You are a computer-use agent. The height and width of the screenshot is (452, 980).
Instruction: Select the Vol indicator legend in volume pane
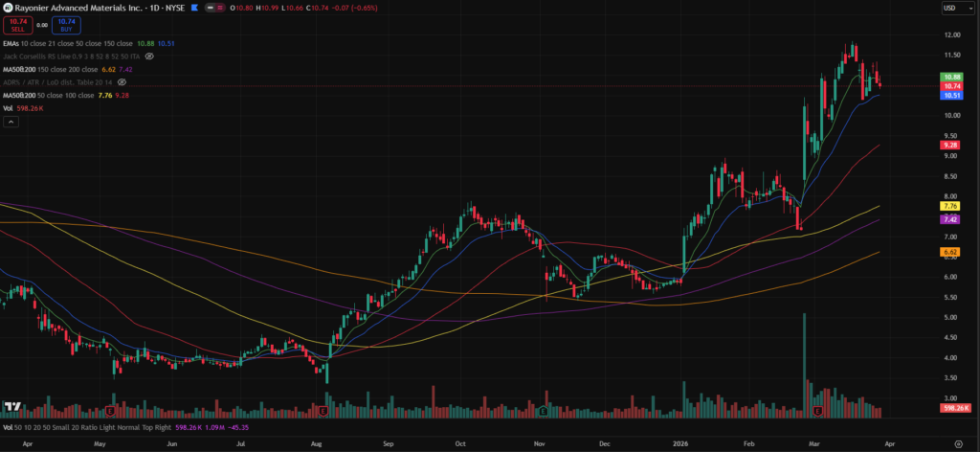pos(10,431)
